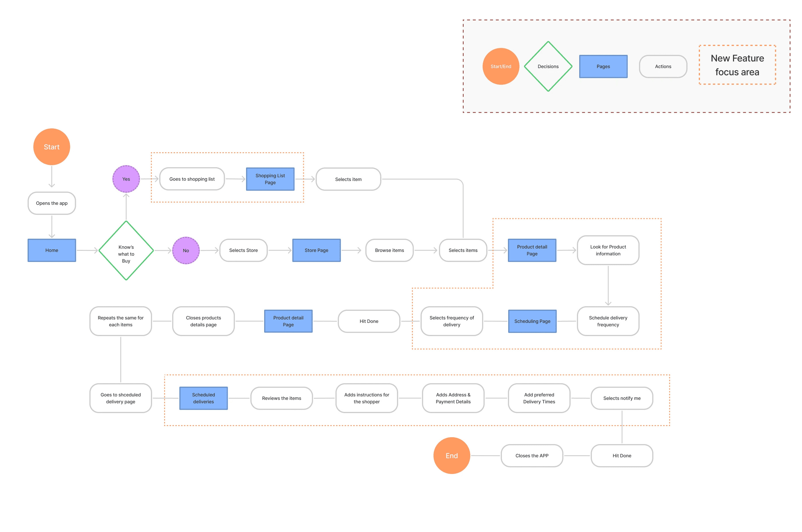The image size is (802, 532).
Task: Select Adds Address & Payment Details node
Action: point(453,398)
